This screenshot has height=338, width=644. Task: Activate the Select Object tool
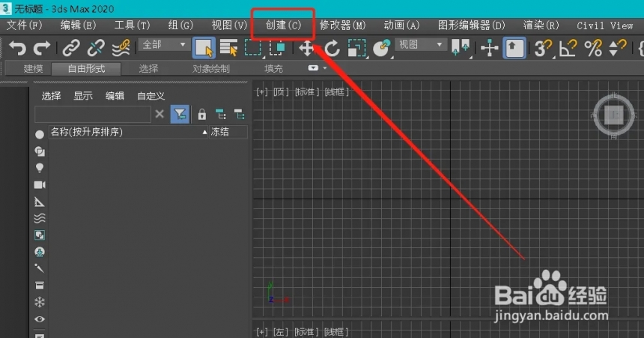click(x=204, y=48)
